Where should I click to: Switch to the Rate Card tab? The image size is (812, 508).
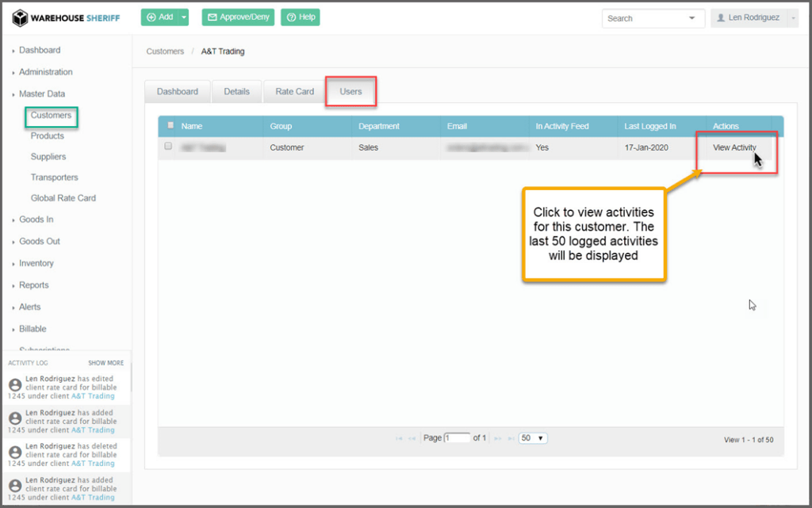click(x=294, y=92)
